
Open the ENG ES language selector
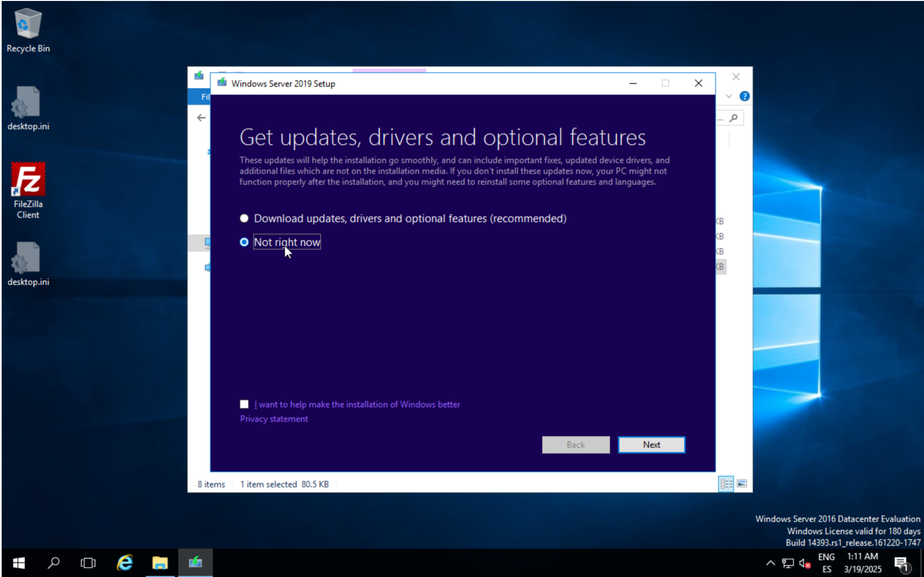(x=826, y=563)
